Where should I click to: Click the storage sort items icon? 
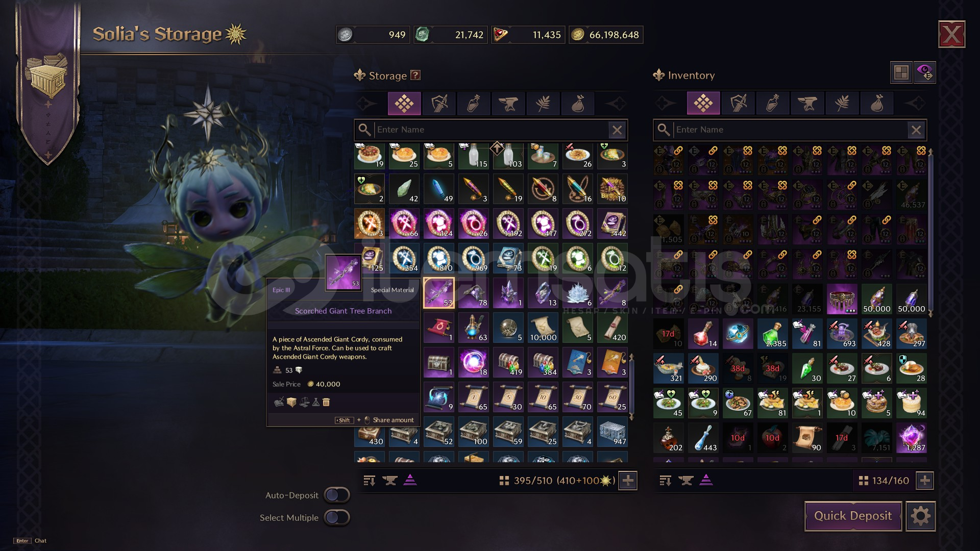[x=370, y=481]
